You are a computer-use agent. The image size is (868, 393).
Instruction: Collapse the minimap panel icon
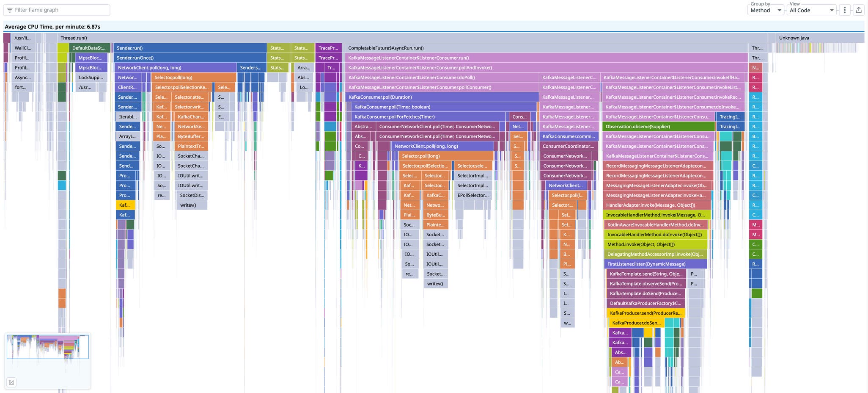pyautogui.click(x=11, y=382)
